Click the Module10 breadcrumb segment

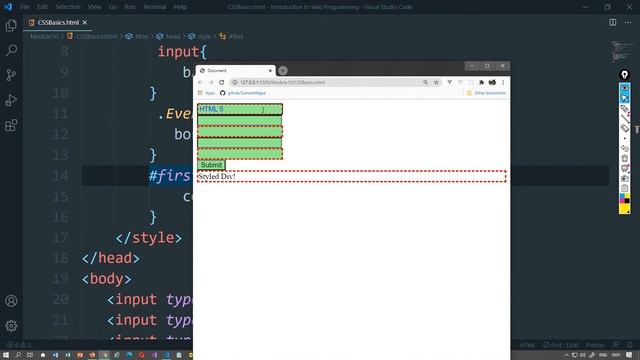tap(44, 36)
